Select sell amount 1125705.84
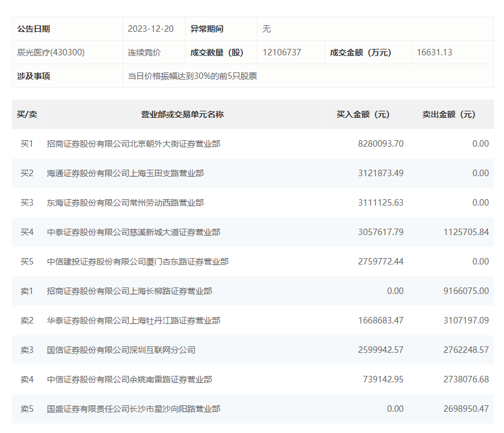504x433 pixels. coord(466,232)
